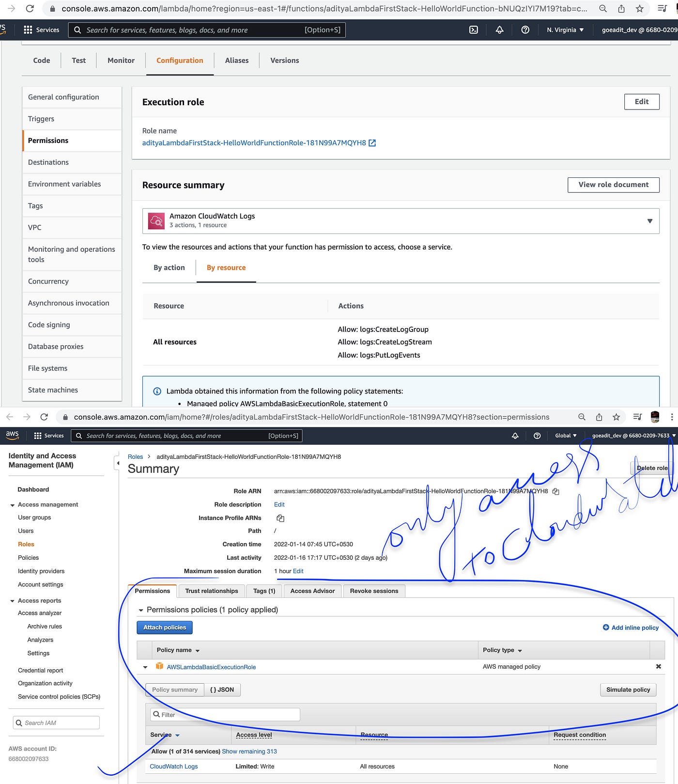This screenshot has height=784, width=678.
Task: Open help icon in Lambda console header
Action: click(525, 30)
